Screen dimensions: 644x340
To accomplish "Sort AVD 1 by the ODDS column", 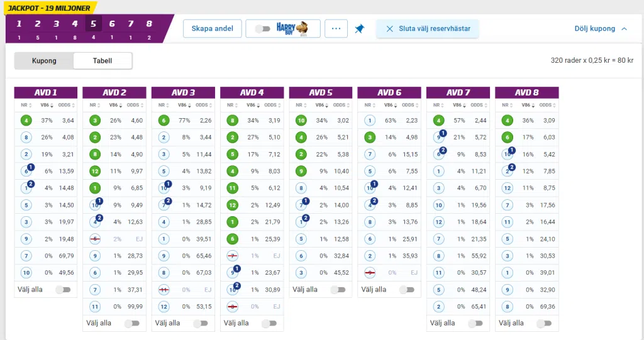I will click(65, 105).
